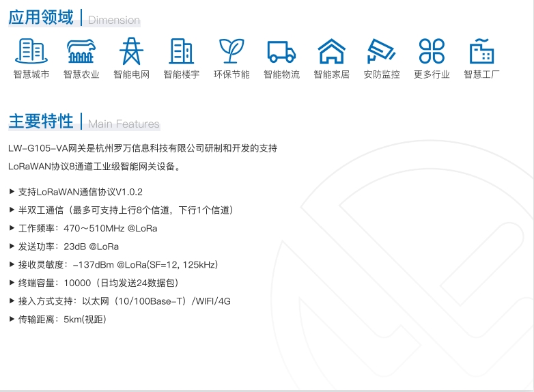The height and width of the screenshot is (392, 534).
Task: Click the 智慧农业 farm icon
Action: [81, 51]
